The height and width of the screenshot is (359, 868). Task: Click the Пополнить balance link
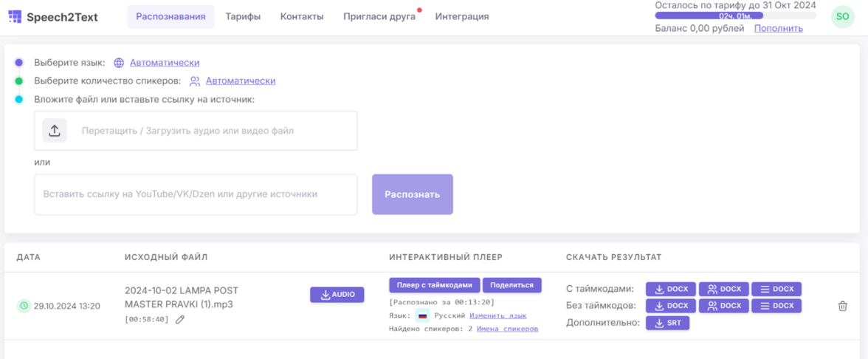coord(778,29)
